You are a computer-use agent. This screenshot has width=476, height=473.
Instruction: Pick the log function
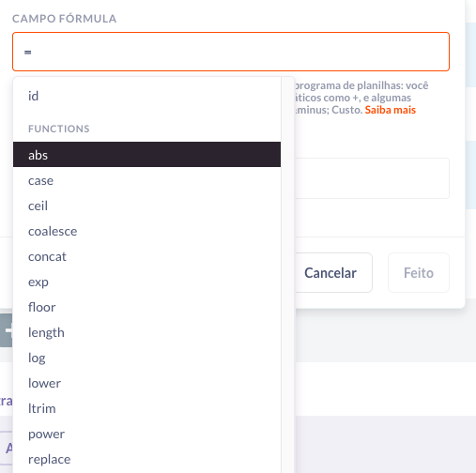point(146,358)
